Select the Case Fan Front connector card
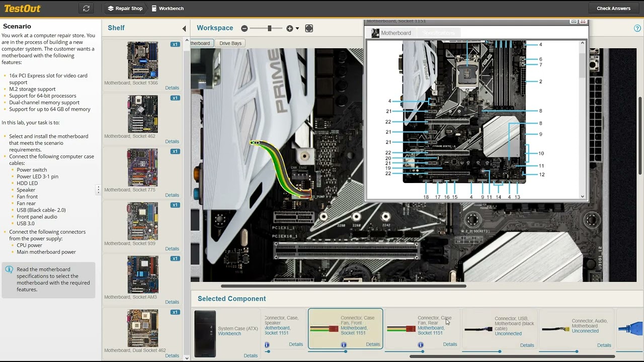This screenshot has height=362, width=644. coord(345,329)
